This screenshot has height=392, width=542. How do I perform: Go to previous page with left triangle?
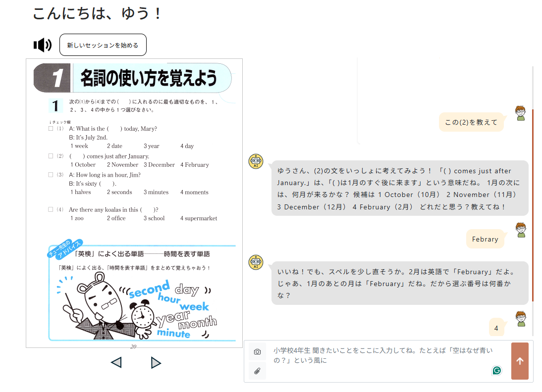(x=116, y=363)
